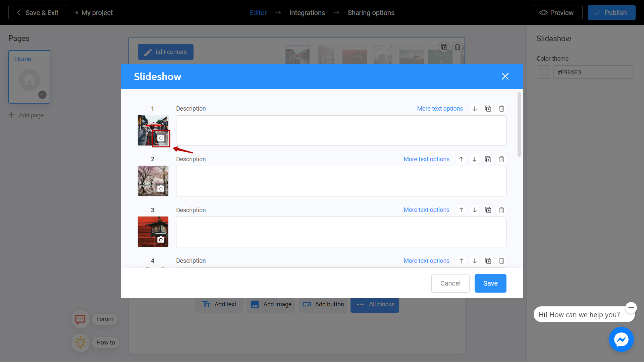Click the move up arrow for slide 3

pyautogui.click(x=461, y=210)
